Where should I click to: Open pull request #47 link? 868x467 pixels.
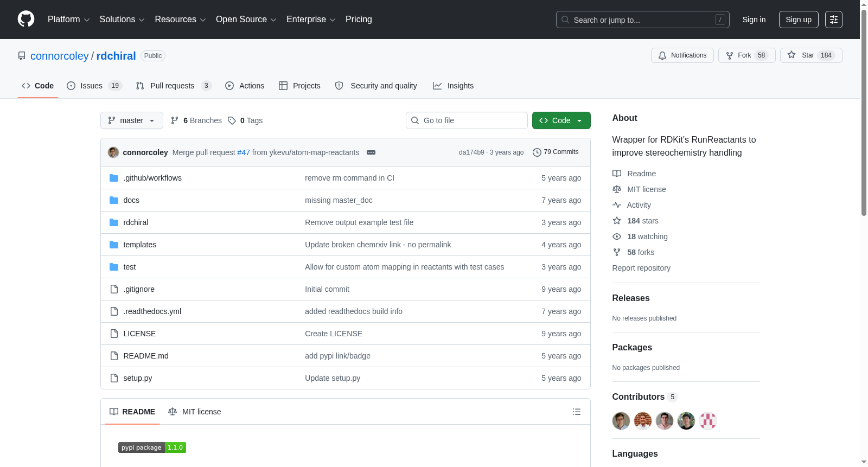244,152
